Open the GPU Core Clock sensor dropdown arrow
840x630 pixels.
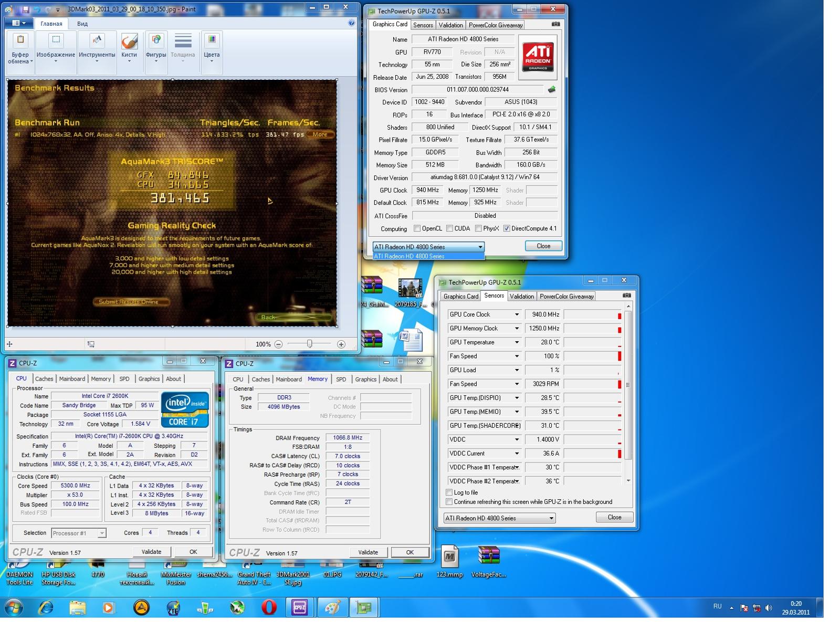pyautogui.click(x=517, y=314)
